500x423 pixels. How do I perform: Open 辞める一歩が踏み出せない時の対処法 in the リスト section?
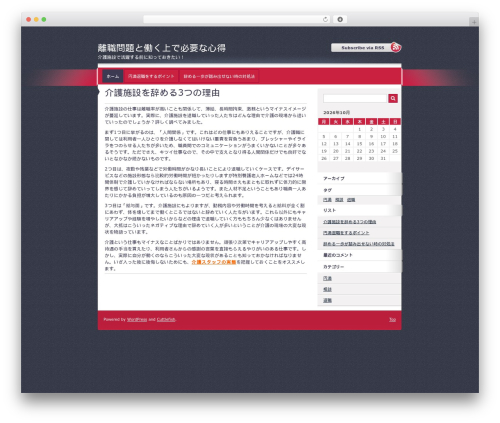(x=359, y=244)
